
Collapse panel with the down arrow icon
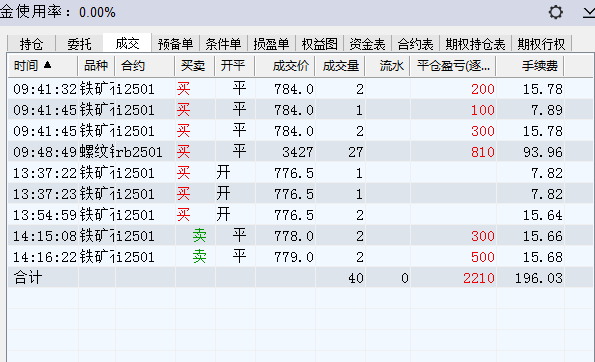(589, 13)
